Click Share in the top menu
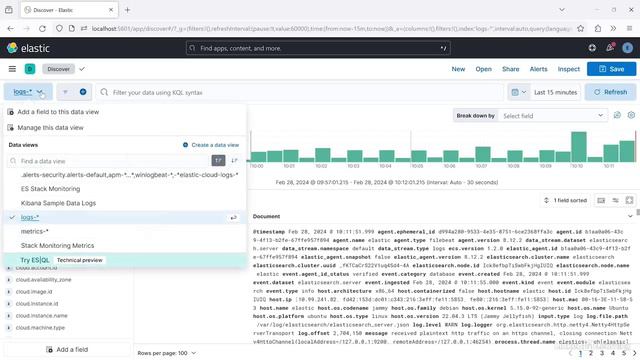Viewport: 640px width, 360px height. (511, 69)
